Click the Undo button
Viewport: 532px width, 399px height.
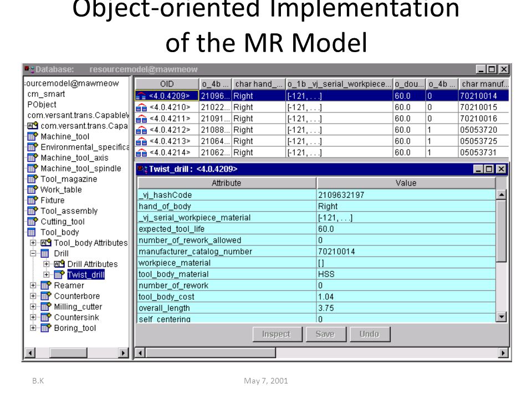pos(370,334)
